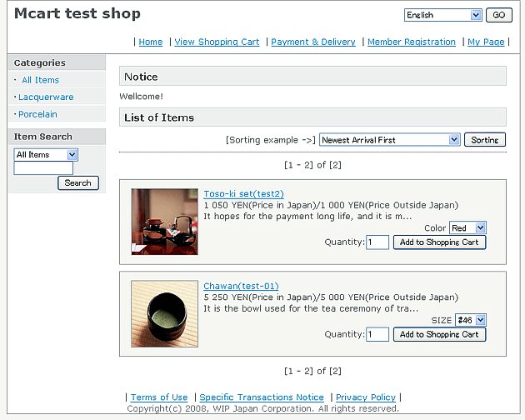Open the Color dropdown showing Red
This screenshot has width=525, height=420.
(467, 228)
